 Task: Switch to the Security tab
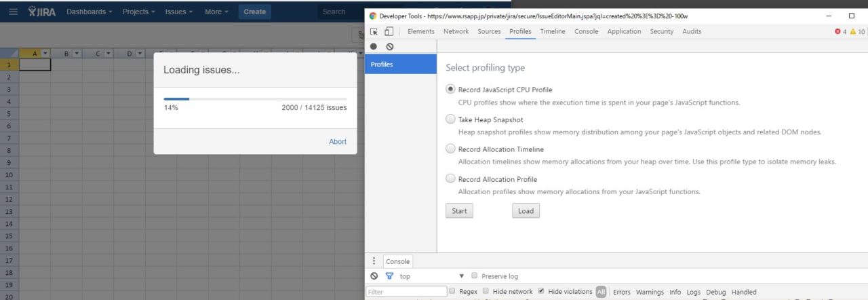(662, 31)
